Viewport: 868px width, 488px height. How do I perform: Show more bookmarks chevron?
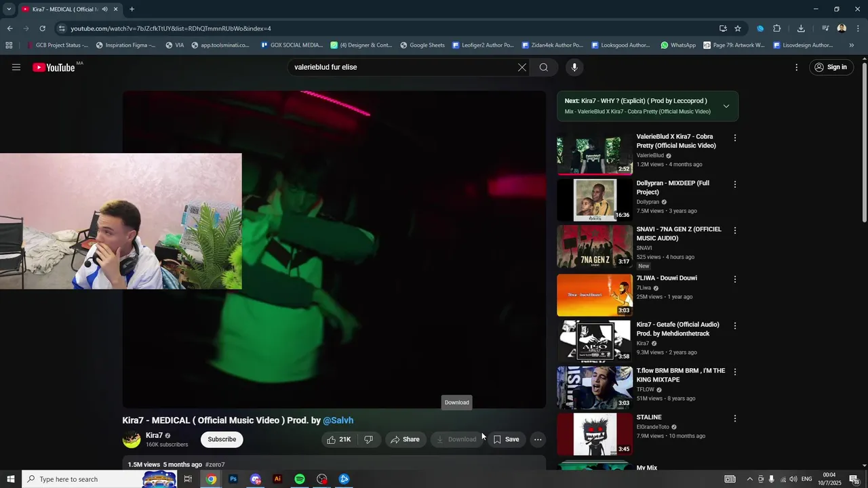coord(852,45)
